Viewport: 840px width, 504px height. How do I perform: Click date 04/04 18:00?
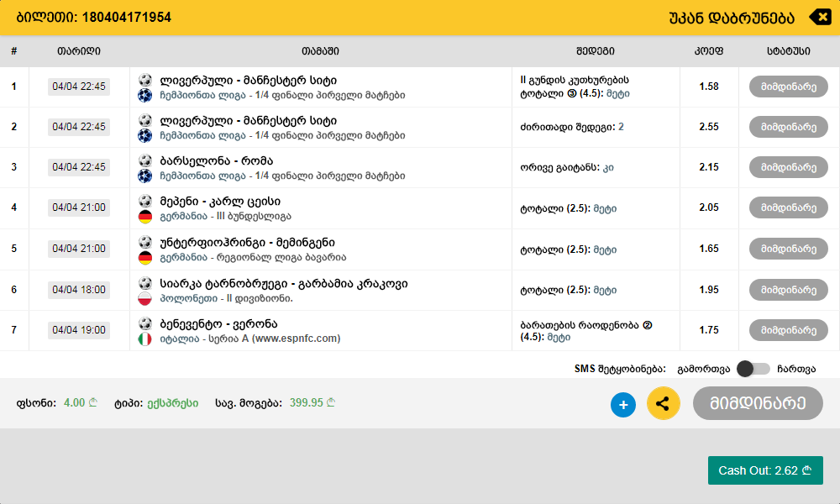[x=79, y=290]
